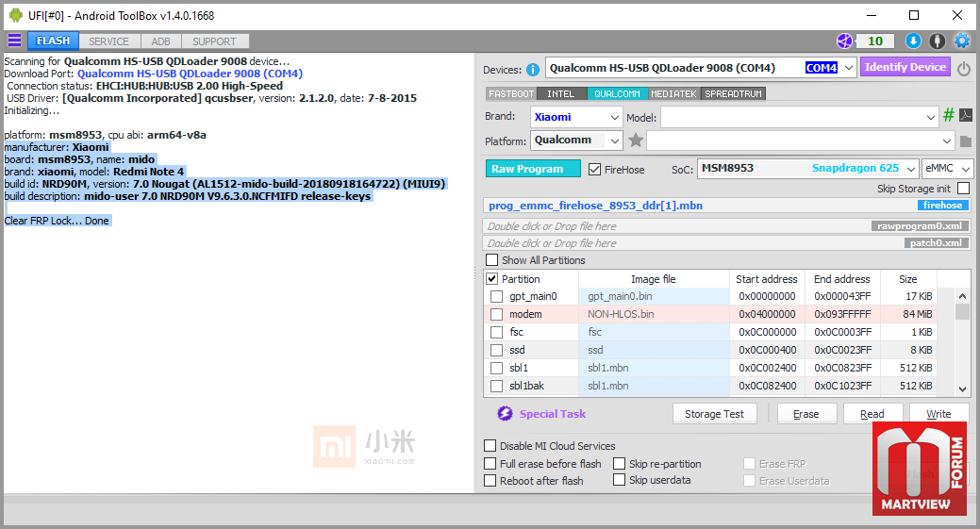Viewport: 980px width, 529px height.
Task: Select the SPREADTRUM mode tab
Action: [733, 93]
